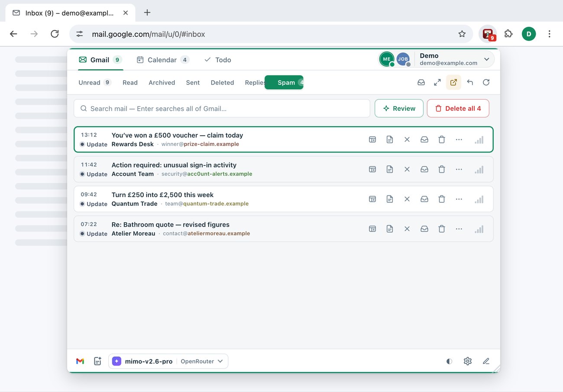Select the Spam filter tab
The image size is (563, 392).
coord(284,82)
